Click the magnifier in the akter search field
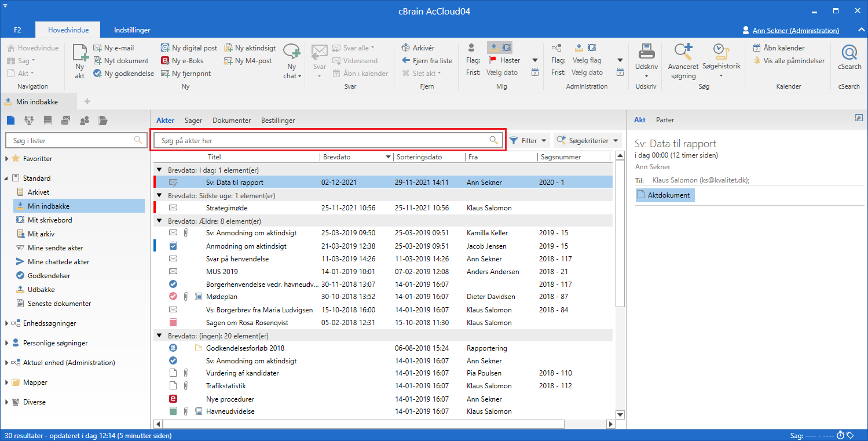868x441 pixels. (493, 140)
